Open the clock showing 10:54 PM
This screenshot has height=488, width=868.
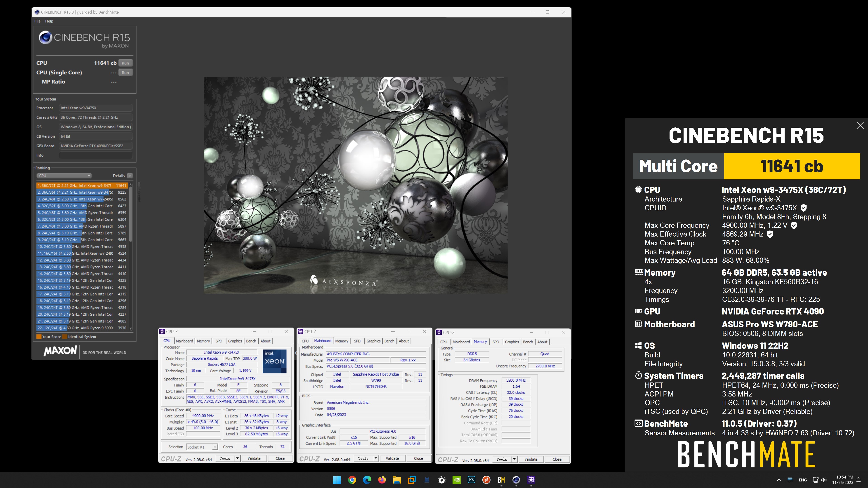[x=844, y=477]
